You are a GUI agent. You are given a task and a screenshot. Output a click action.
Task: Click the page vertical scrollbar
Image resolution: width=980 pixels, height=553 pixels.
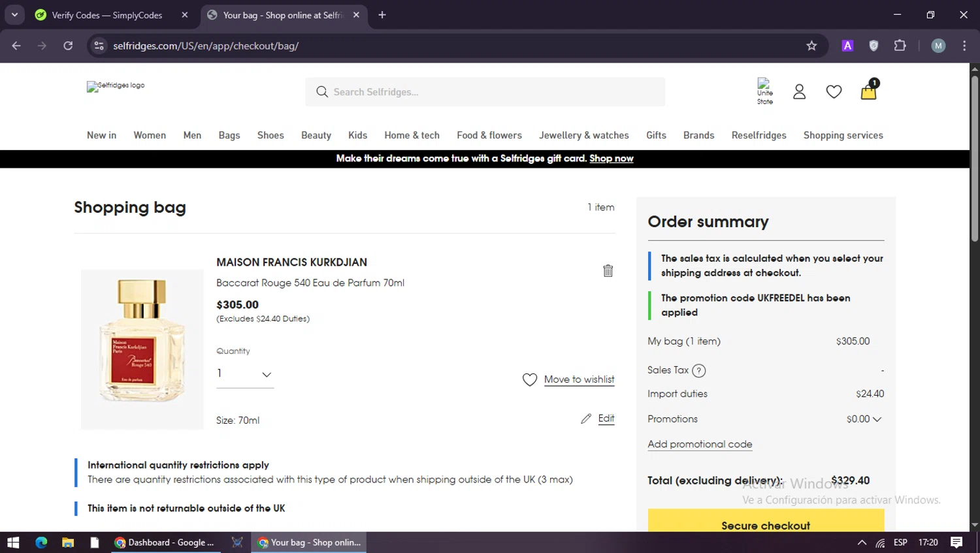974,159
